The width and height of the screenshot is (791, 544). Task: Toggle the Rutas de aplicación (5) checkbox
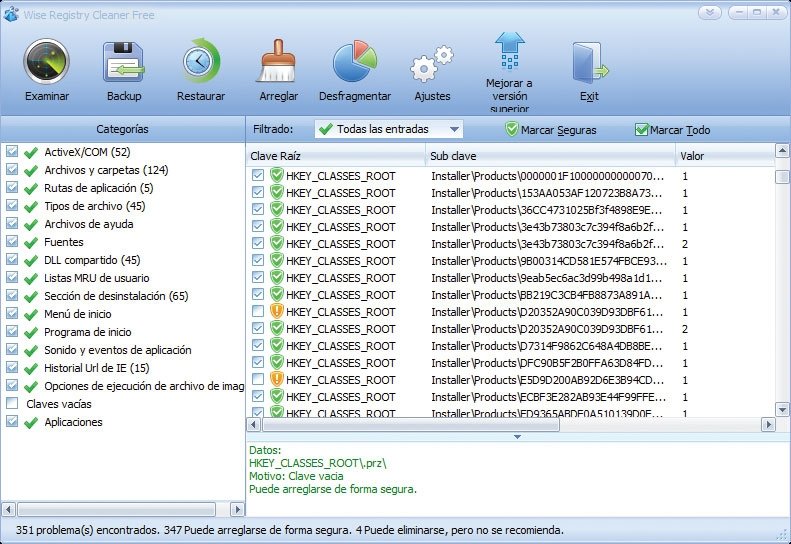point(12,187)
